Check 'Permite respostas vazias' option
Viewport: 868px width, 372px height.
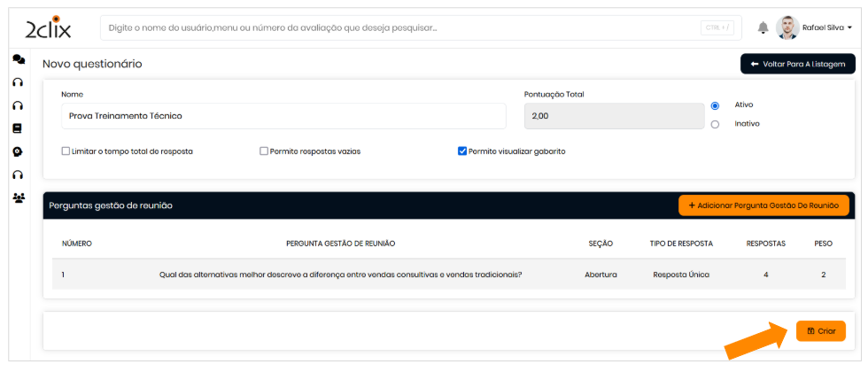click(x=264, y=151)
